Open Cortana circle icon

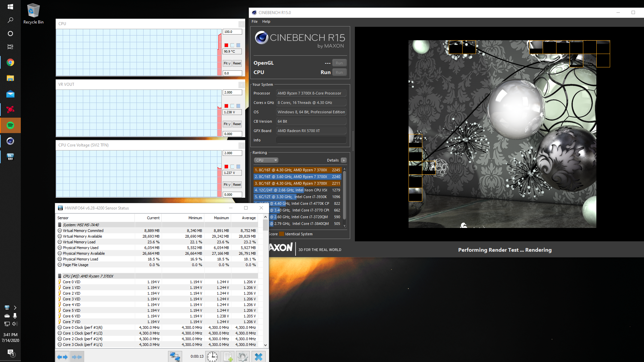point(10,34)
